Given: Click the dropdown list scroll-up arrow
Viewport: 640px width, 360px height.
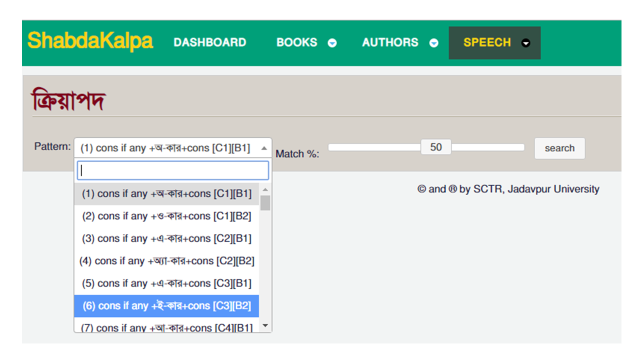Looking at the screenshot, I should click(x=265, y=189).
